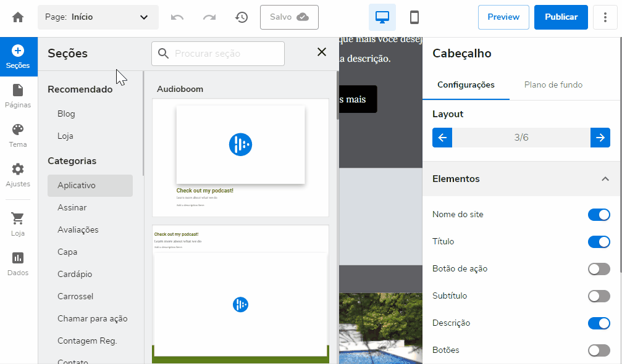
Task: Click the Audioboom section label
Action: coord(180,89)
